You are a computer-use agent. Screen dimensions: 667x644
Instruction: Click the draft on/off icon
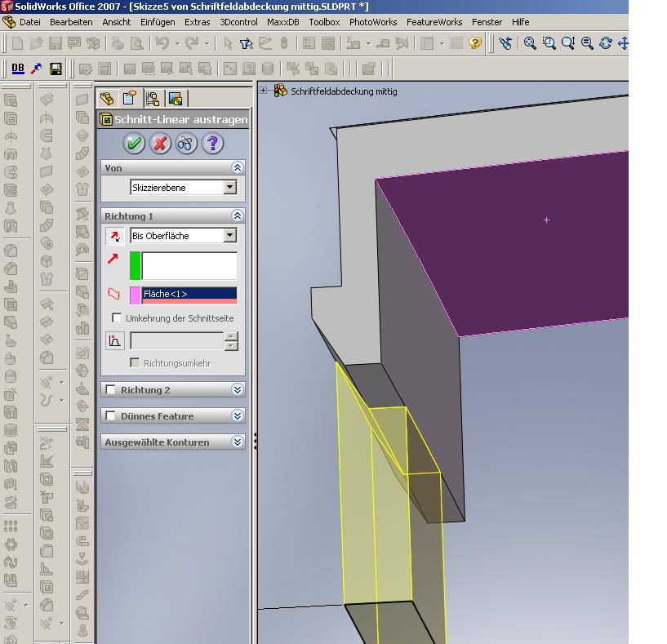click(115, 340)
